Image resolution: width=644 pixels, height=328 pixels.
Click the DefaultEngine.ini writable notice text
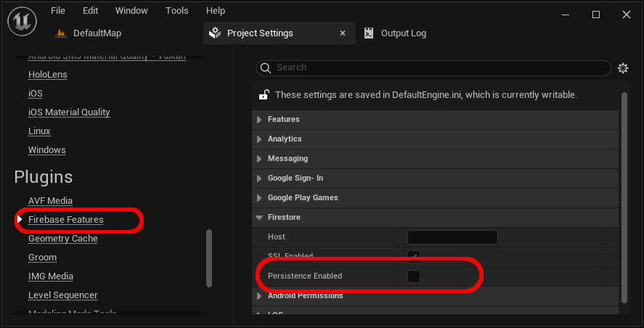pos(426,95)
